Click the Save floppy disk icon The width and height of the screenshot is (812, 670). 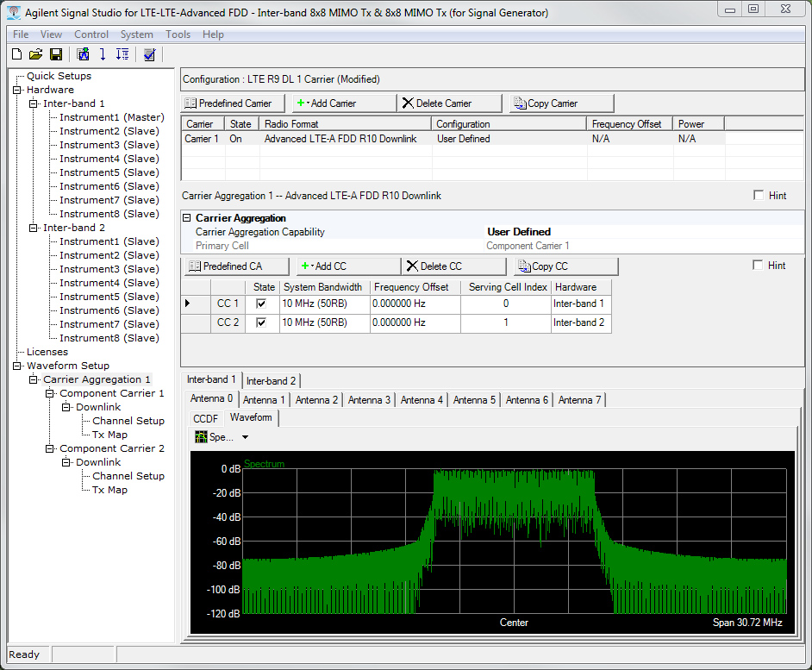tap(55, 55)
